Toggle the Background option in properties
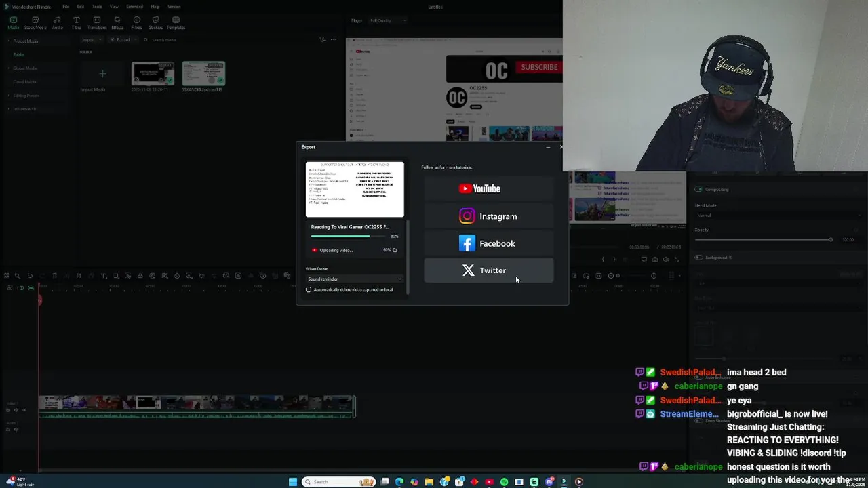 pyautogui.click(x=699, y=258)
